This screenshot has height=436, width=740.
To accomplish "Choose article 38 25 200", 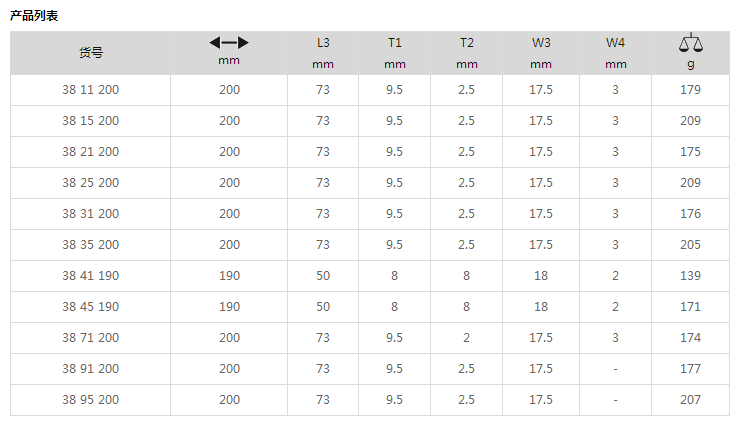I will (91, 183).
